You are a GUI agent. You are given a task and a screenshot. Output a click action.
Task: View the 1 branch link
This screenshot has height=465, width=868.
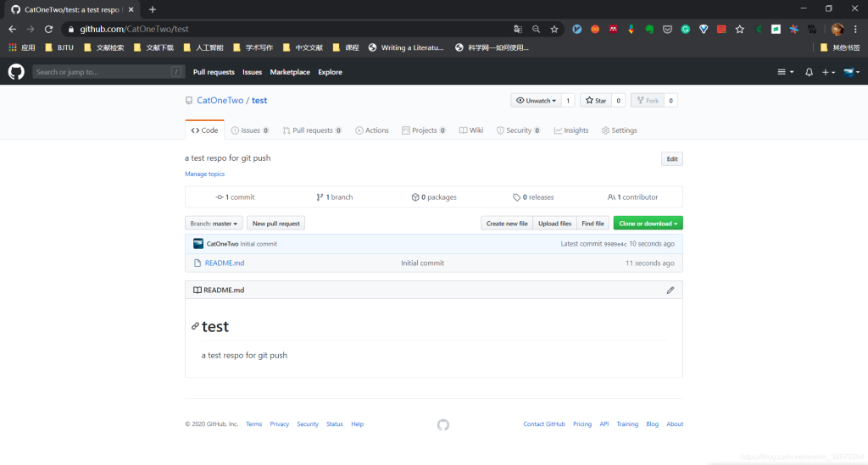click(x=334, y=197)
